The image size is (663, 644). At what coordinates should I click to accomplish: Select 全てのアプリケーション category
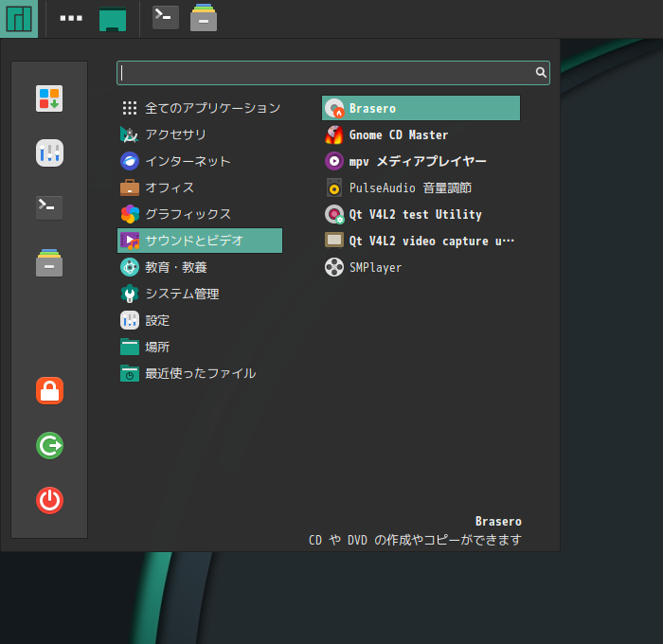coord(200,108)
